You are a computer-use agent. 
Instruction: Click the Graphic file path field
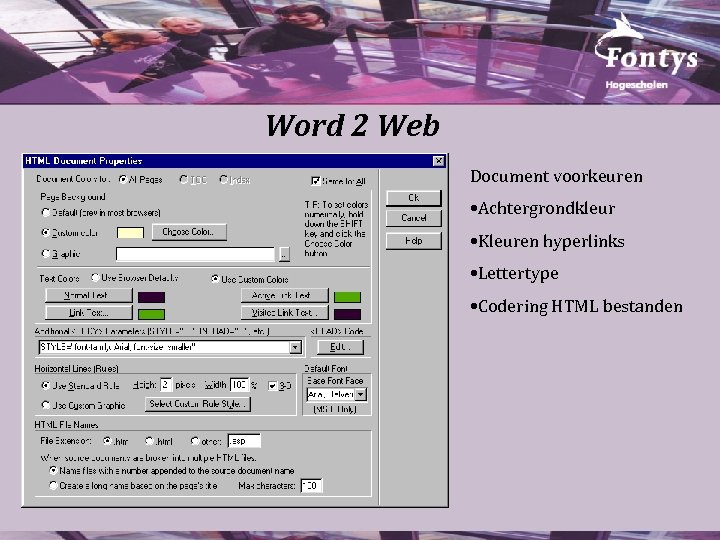195,254
